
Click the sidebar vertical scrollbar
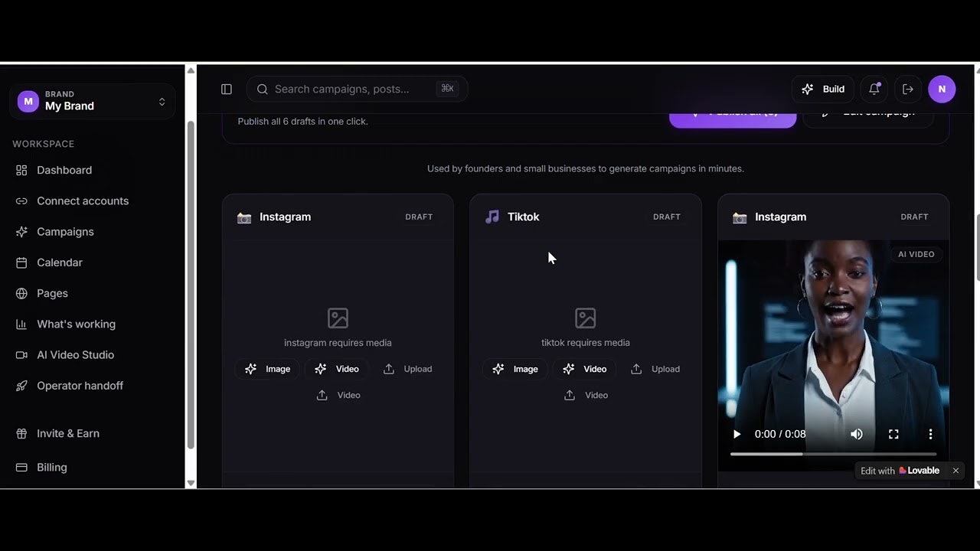click(x=191, y=285)
